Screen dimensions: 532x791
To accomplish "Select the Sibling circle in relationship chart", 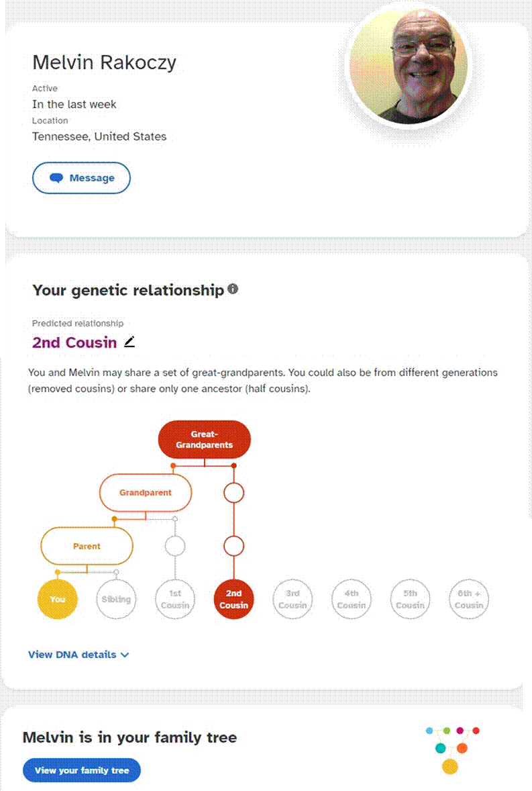I will 116,600.
